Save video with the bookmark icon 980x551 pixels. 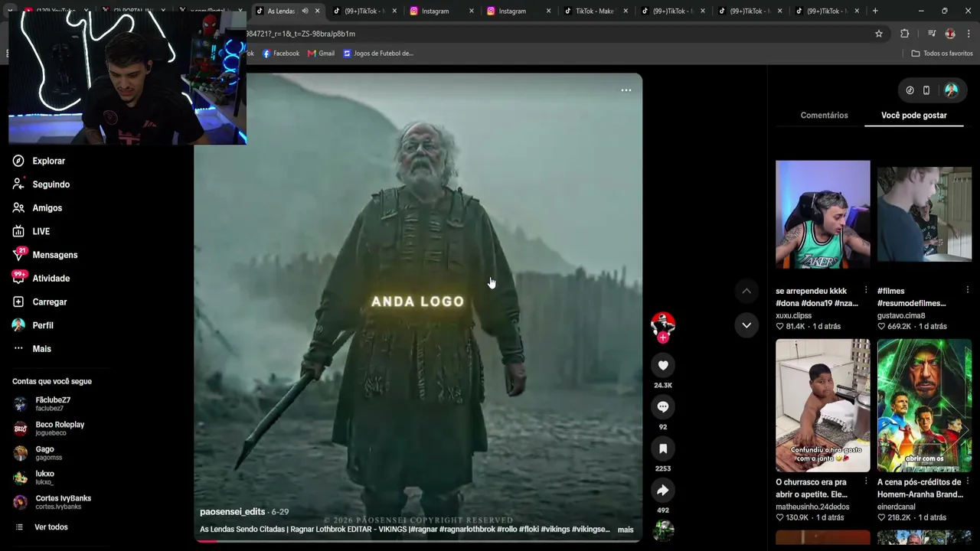[x=663, y=449]
